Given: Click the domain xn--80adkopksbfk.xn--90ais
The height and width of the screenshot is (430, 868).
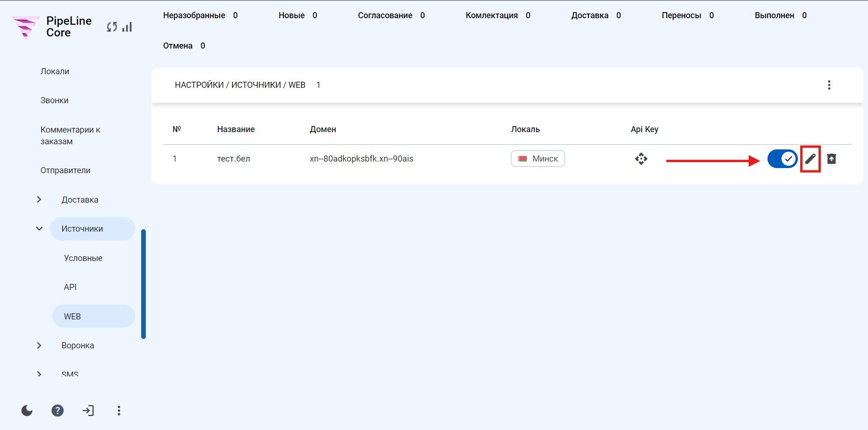Looking at the screenshot, I should click(361, 159).
